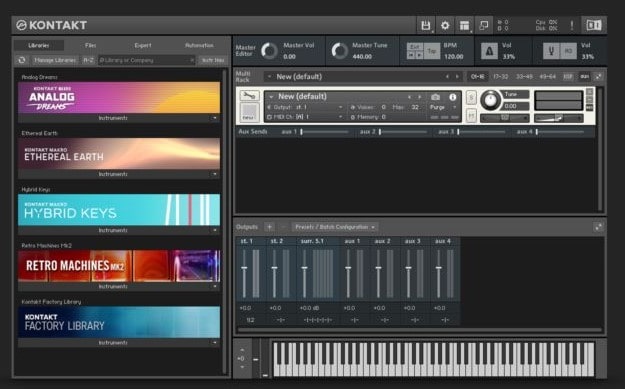This screenshot has width=625, height=389.
Task: Click the NI logo button at top right
Action: (594, 26)
